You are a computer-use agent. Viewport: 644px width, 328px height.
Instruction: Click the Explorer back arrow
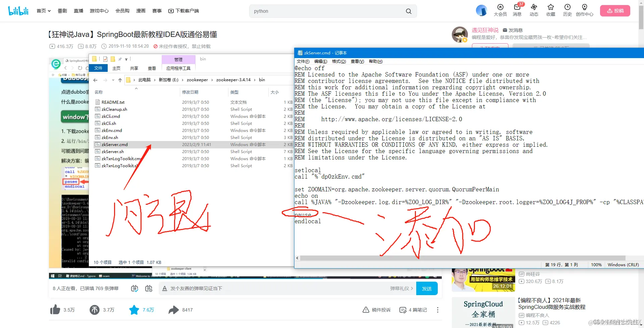coord(95,80)
